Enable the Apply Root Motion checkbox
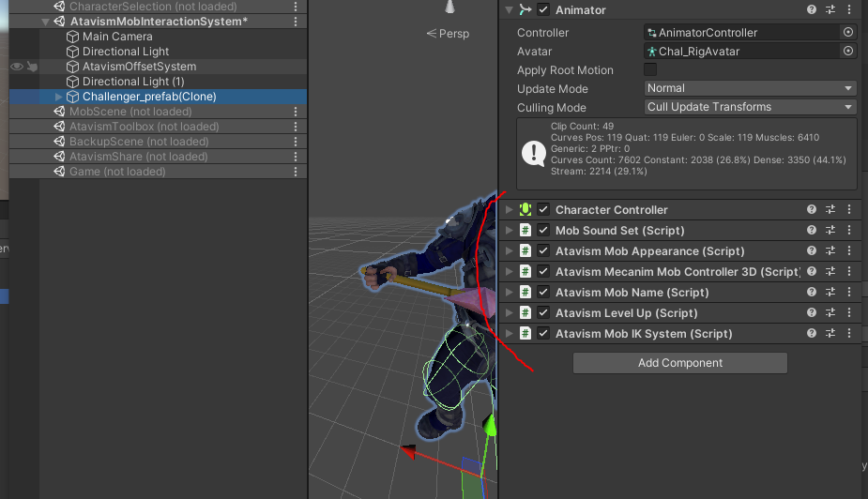Screen dimensions: 868x499 (650, 70)
